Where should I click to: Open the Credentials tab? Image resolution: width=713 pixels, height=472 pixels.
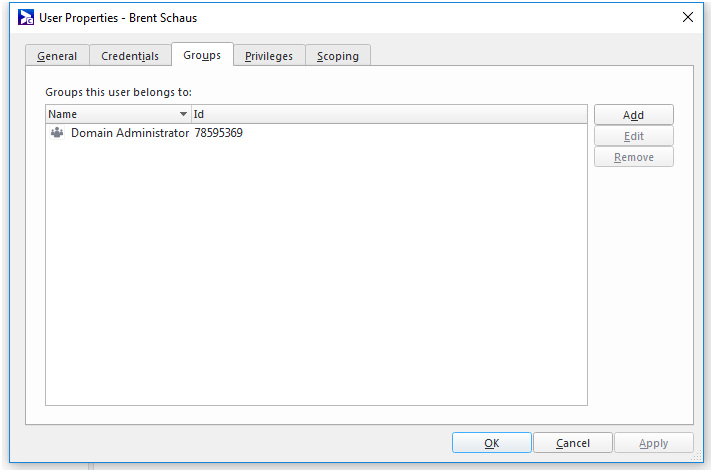(x=130, y=56)
